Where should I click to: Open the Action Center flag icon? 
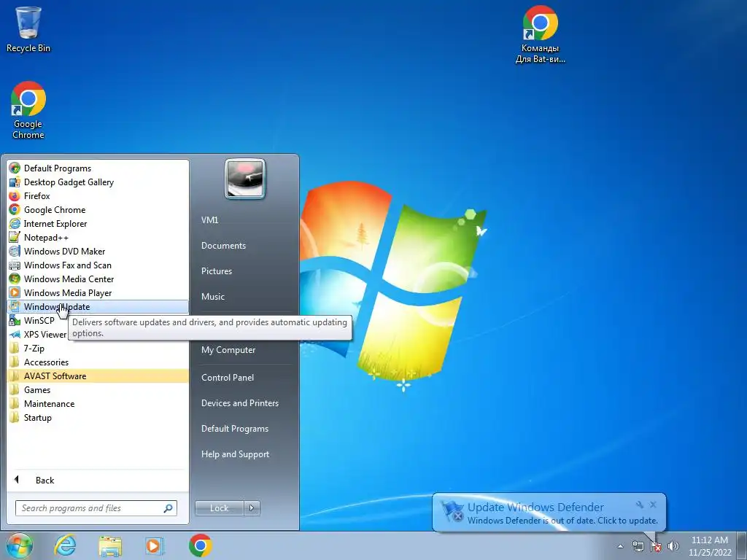656,546
